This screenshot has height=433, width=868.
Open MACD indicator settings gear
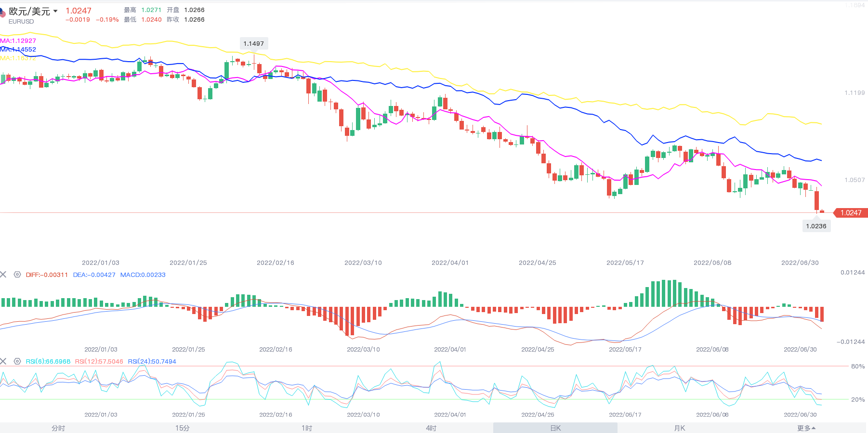point(17,275)
